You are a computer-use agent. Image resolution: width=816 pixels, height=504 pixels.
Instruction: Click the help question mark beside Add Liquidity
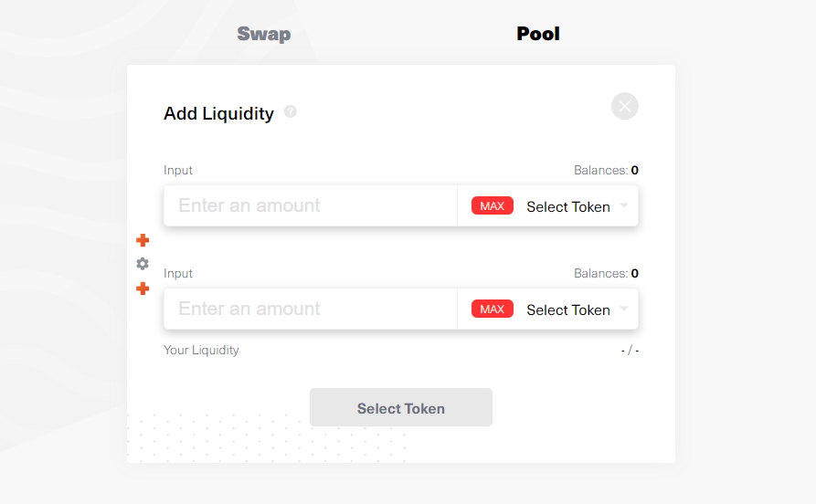pyautogui.click(x=291, y=112)
